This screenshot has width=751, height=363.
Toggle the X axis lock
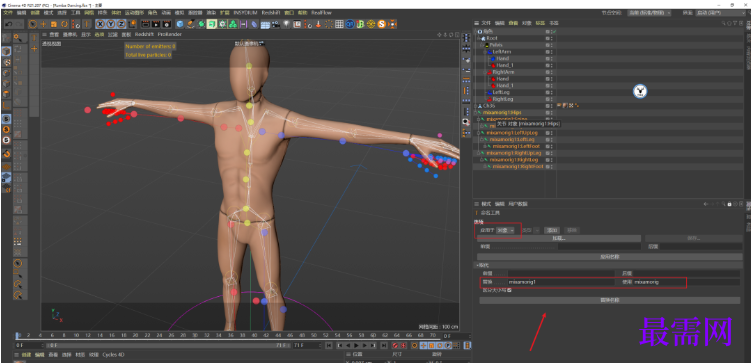[100, 24]
